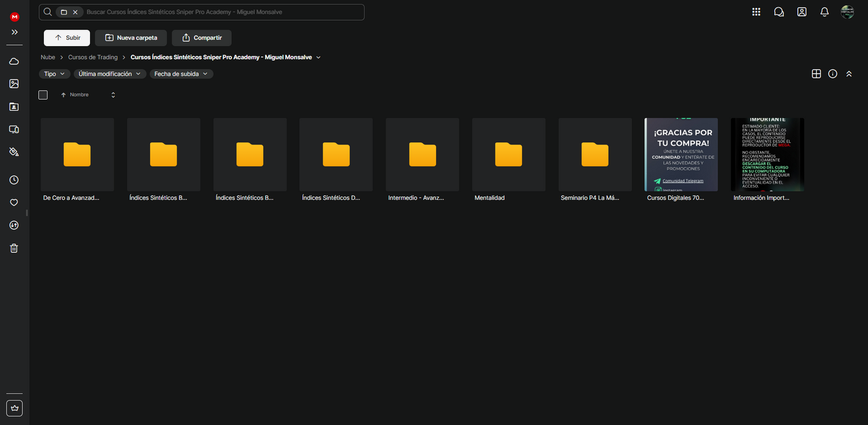Screen dimensions: 868x425
Task: Switch to grid/list view toggle
Action: click(x=816, y=74)
